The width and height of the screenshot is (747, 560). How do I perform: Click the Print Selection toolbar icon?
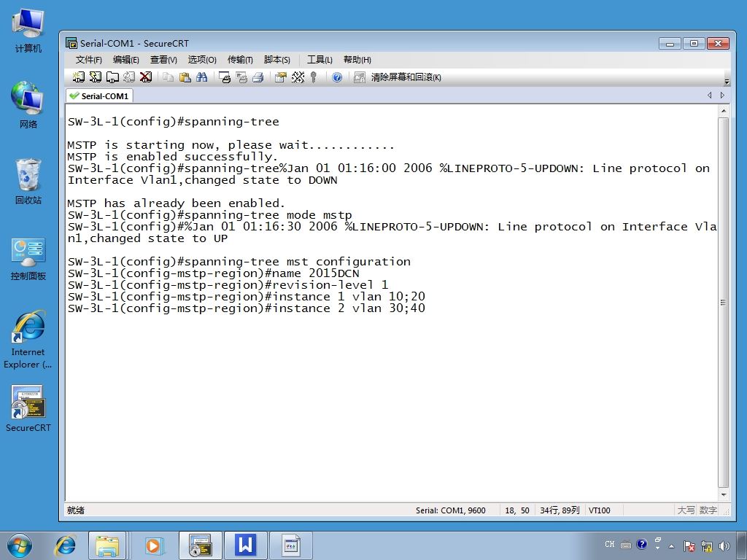pyautogui.click(x=241, y=77)
